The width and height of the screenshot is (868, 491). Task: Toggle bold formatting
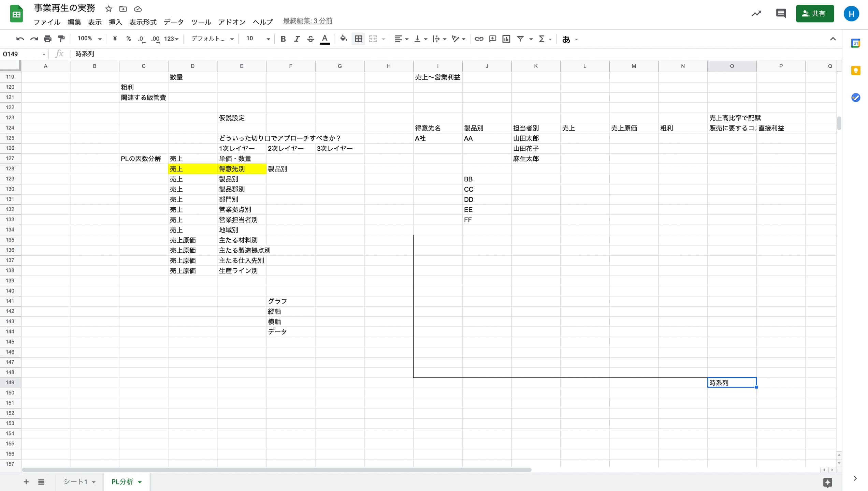(283, 39)
